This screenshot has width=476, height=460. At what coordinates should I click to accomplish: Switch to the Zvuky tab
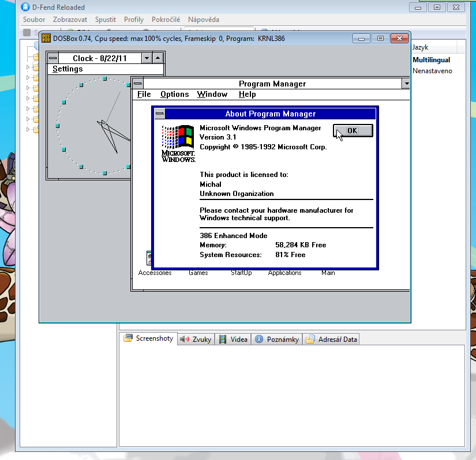coord(196,340)
